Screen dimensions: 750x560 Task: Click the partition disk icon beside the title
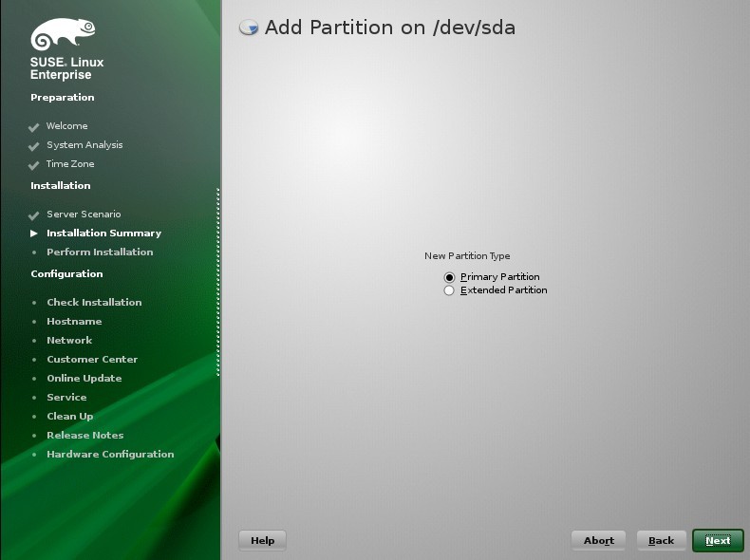pyautogui.click(x=249, y=28)
